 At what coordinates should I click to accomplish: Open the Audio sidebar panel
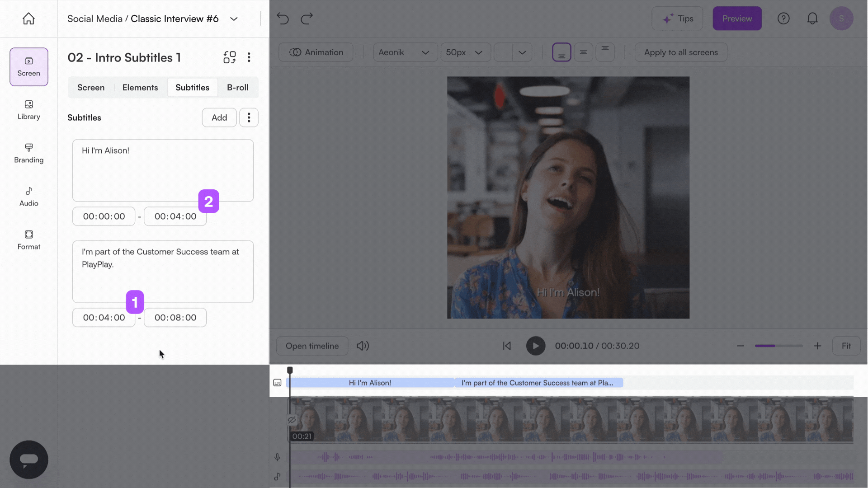[x=28, y=197]
